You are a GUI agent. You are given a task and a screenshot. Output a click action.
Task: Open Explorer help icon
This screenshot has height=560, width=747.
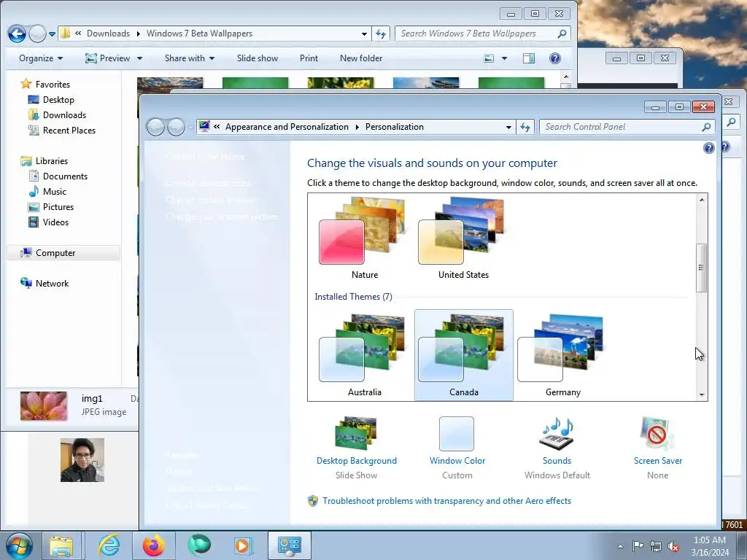[x=554, y=58]
